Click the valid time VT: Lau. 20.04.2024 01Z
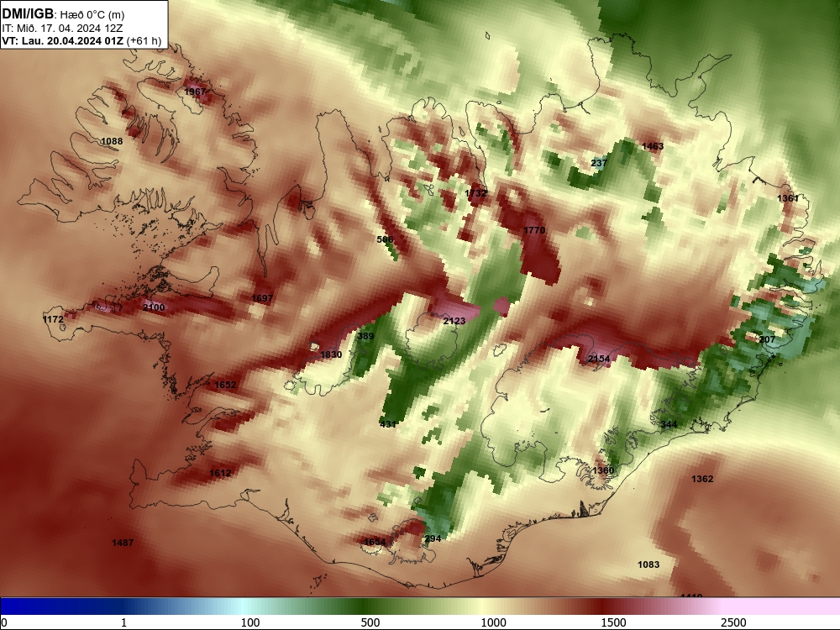 pyautogui.click(x=62, y=41)
